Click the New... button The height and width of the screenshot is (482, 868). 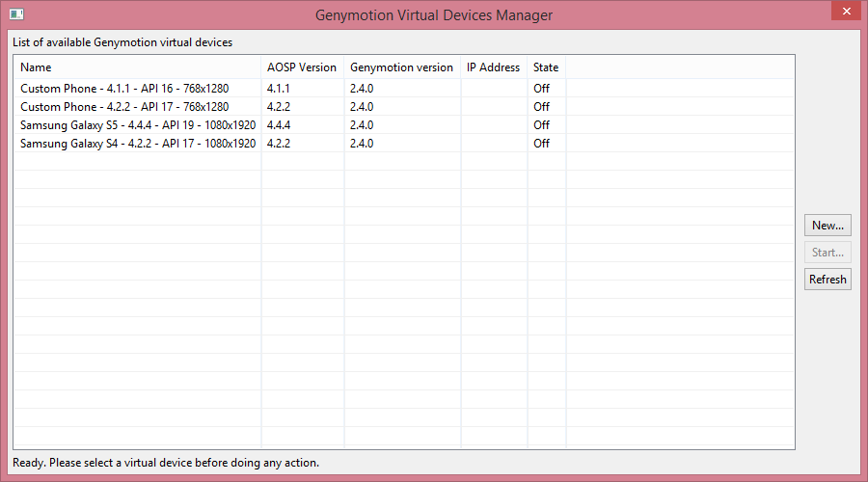(827, 226)
